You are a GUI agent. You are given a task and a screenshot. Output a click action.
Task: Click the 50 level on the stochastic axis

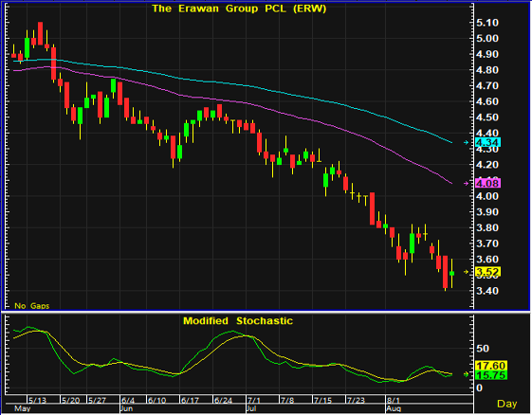(483, 349)
